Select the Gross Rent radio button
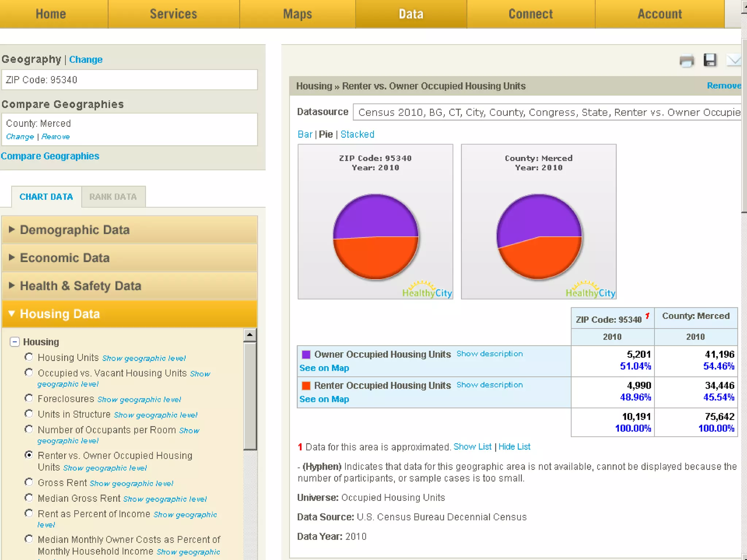 point(29,482)
